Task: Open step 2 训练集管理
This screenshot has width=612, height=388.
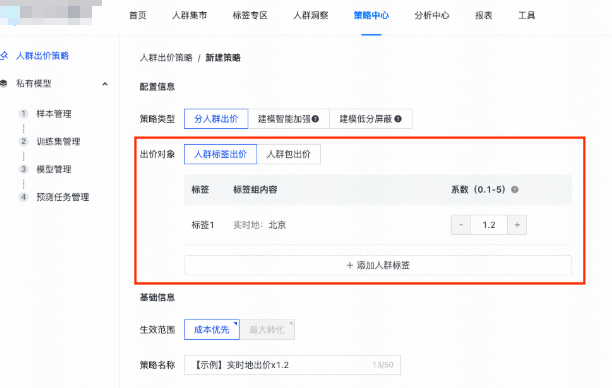Action: pyautogui.click(x=58, y=141)
